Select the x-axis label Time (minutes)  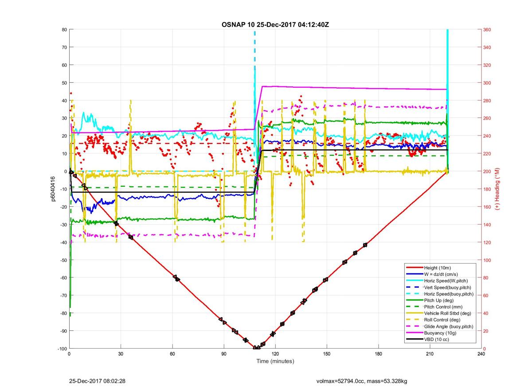(x=275, y=361)
